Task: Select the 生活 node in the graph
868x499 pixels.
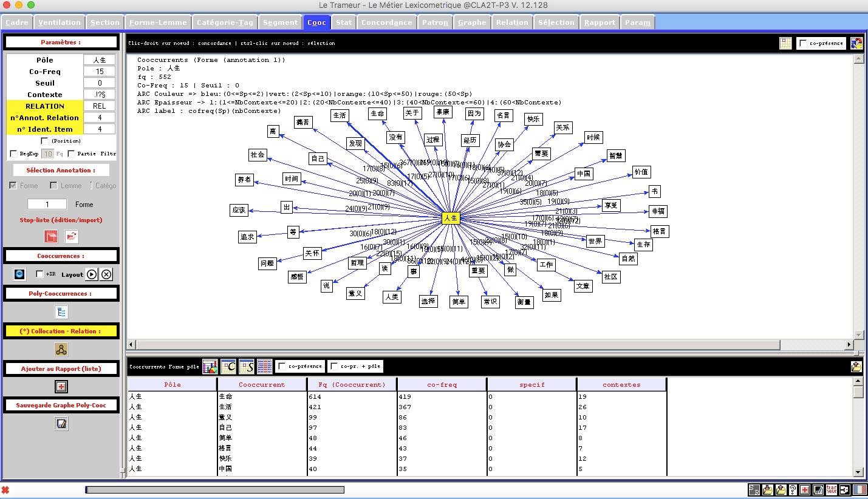Action: point(340,115)
